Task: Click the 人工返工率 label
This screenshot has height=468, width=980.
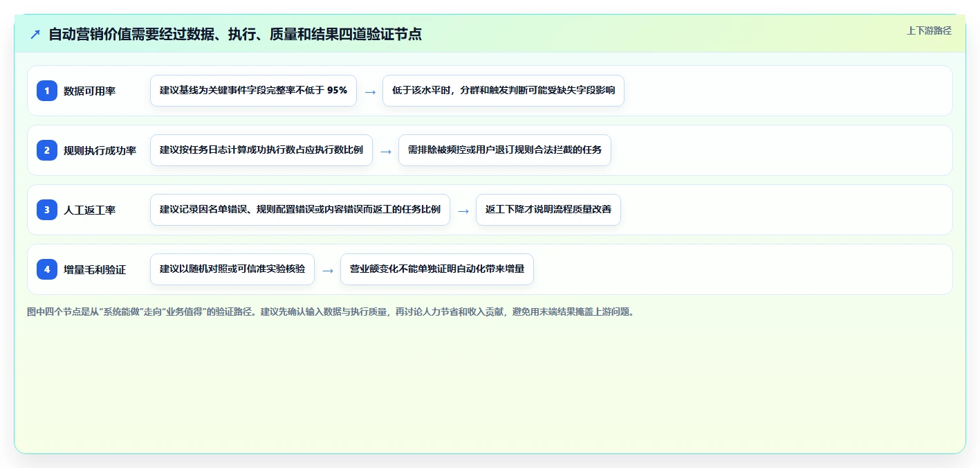Action: 89,210
